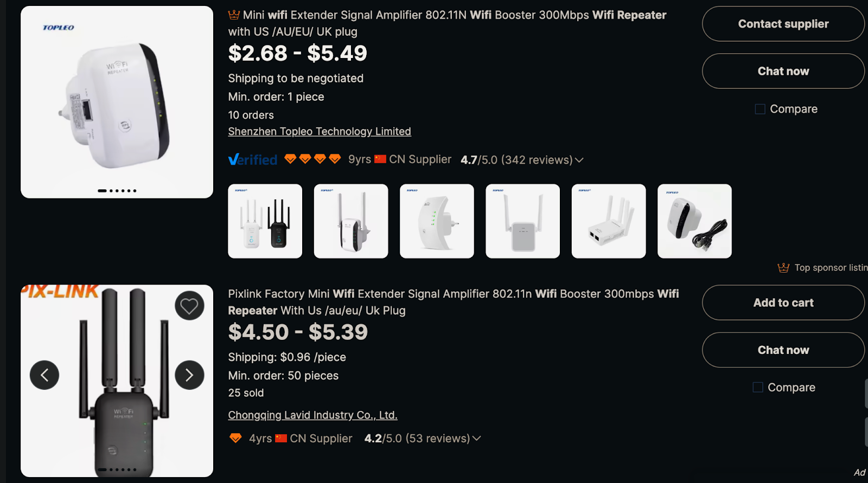Image resolution: width=868 pixels, height=483 pixels.
Task: Click the left arrow on the PIX-LINK image carousel
Action: tap(44, 375)
